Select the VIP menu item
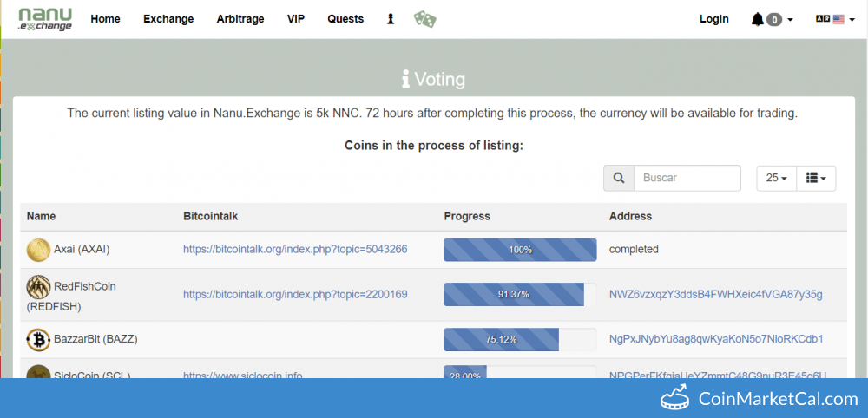 [x=296, y=19]
